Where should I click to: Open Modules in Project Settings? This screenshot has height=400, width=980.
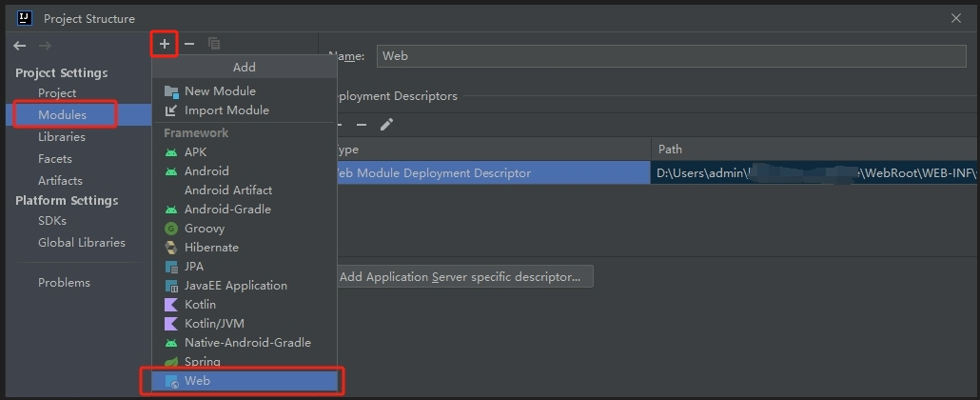point(62,115)
